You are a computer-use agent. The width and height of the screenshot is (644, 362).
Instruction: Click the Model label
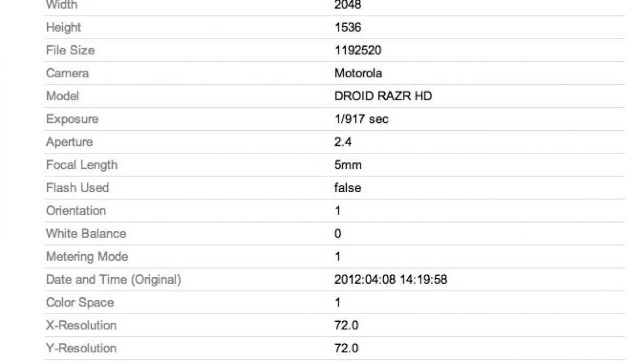tap(62, 96)
